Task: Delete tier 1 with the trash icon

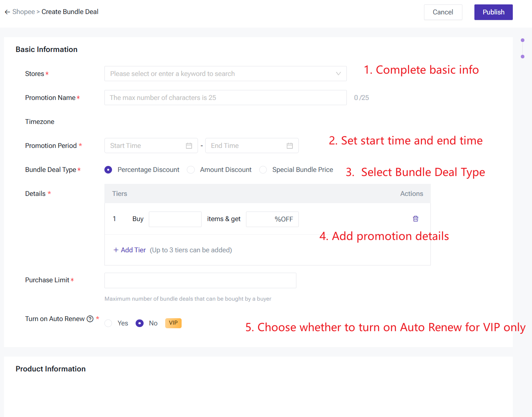Action: tap(416, 219)
